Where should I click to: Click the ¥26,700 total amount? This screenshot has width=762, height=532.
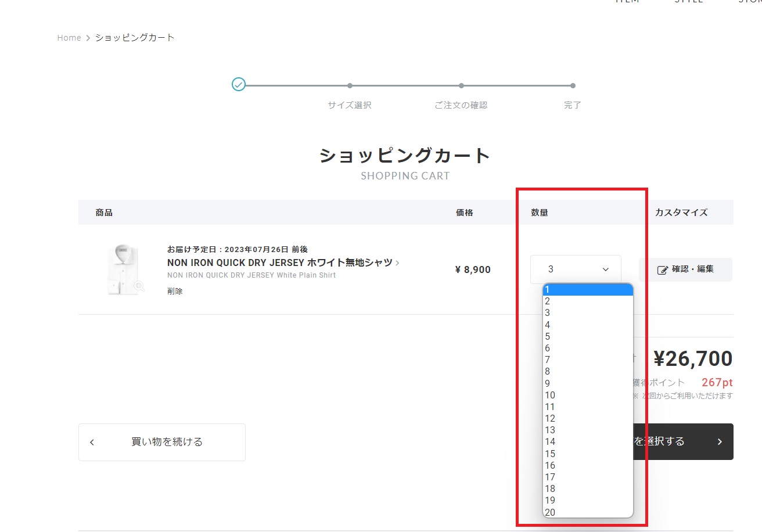[x=693, y=359]
